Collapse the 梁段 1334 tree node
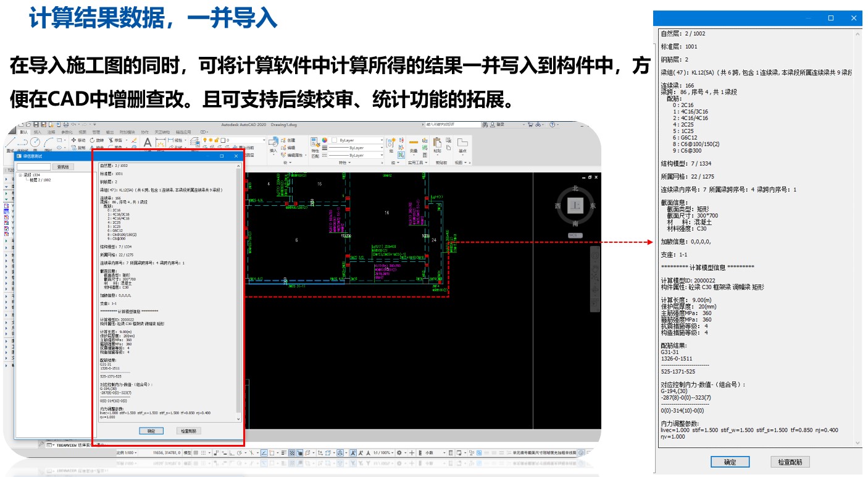Viewport: 868px width, 477px height. tap(20, 175)
